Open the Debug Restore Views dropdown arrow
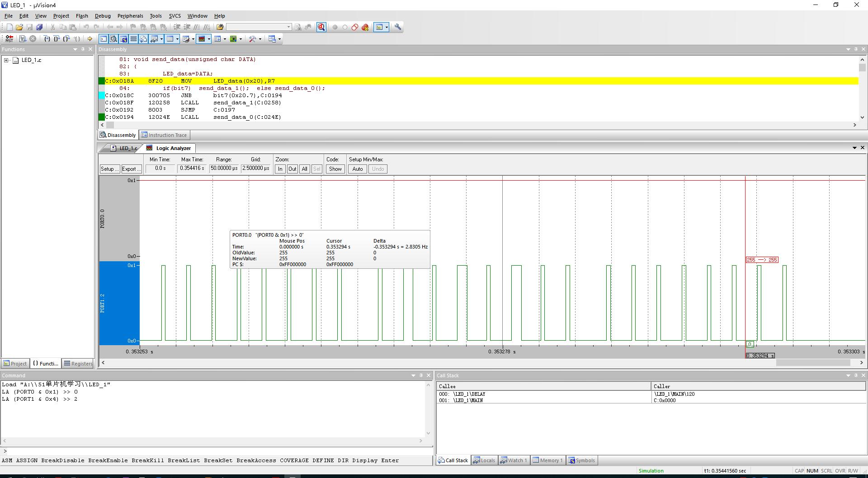Viewport: 868px width, 478px height. (x=279, y=39)
